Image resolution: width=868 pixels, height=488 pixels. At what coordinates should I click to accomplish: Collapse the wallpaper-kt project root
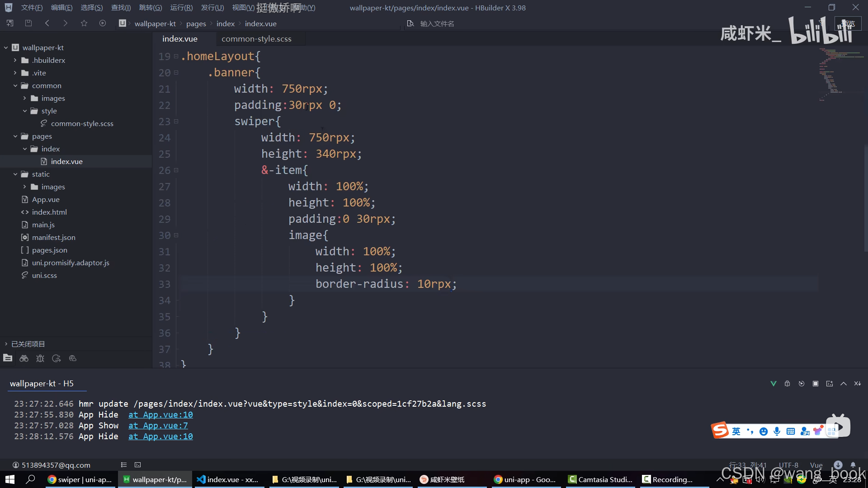click(x=6, y=47)
